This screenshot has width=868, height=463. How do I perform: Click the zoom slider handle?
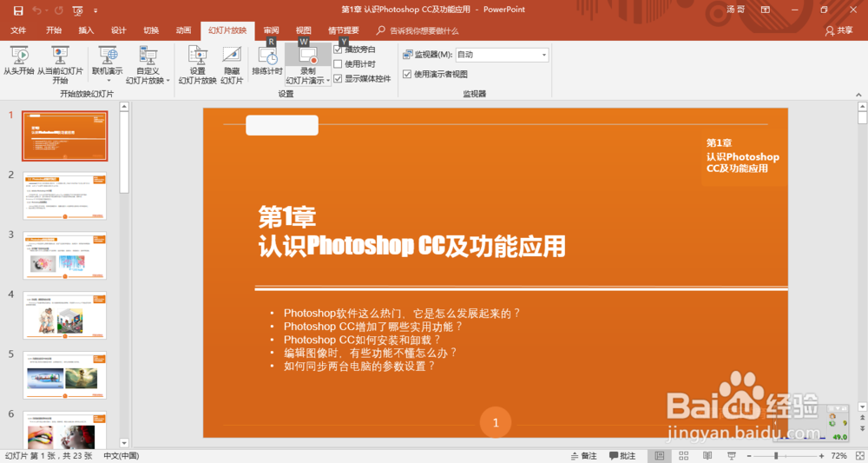776,456
